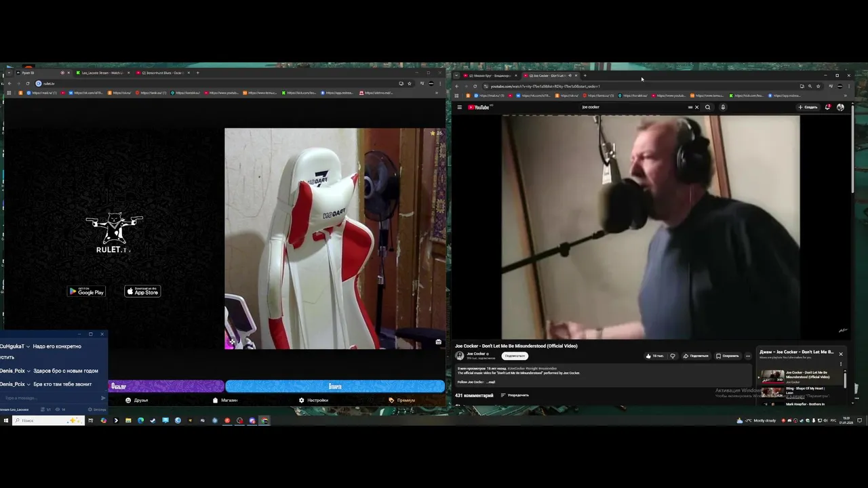Save the Joe Cocker video to playlist
The width and height of the screenshot is (868, 488).
pyautogui.click(x=728, y=356)
